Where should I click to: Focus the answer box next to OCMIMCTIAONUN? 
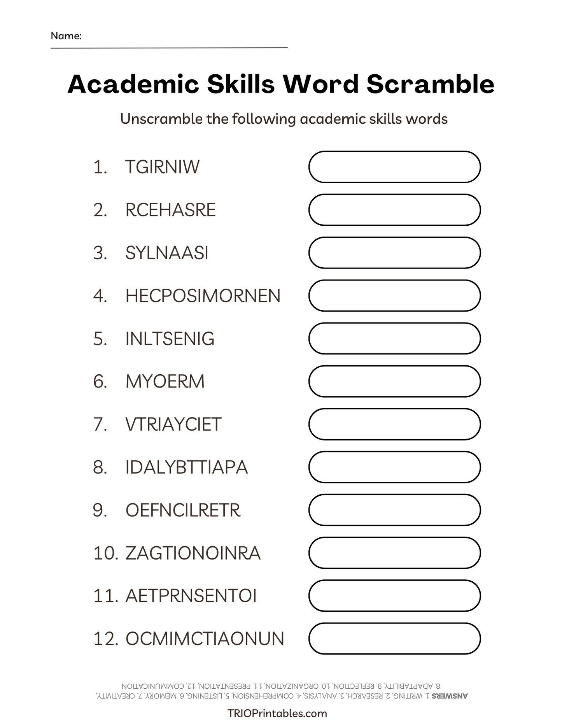(x=394, y=638)
